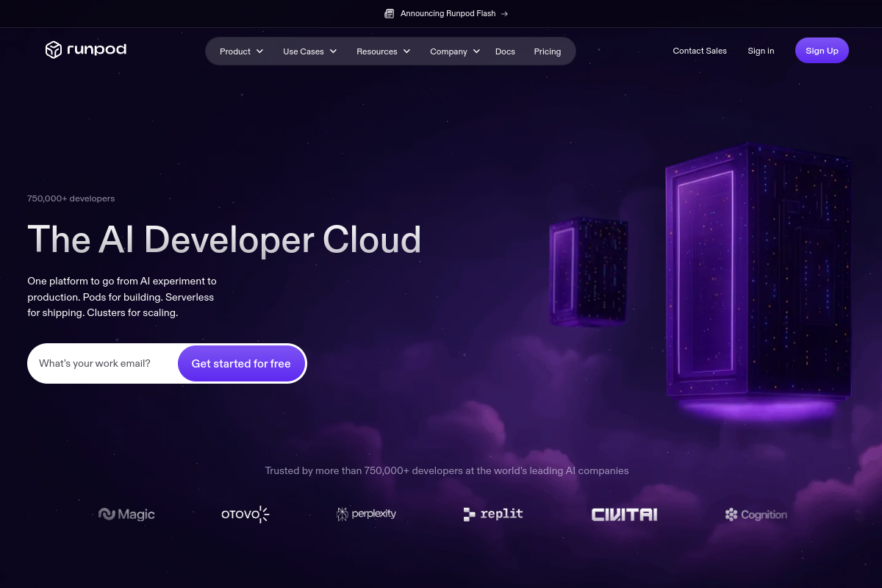882x588 pixels.
Task: Click the Trusted by more than 750,000+ text
Action: point(447,470)
